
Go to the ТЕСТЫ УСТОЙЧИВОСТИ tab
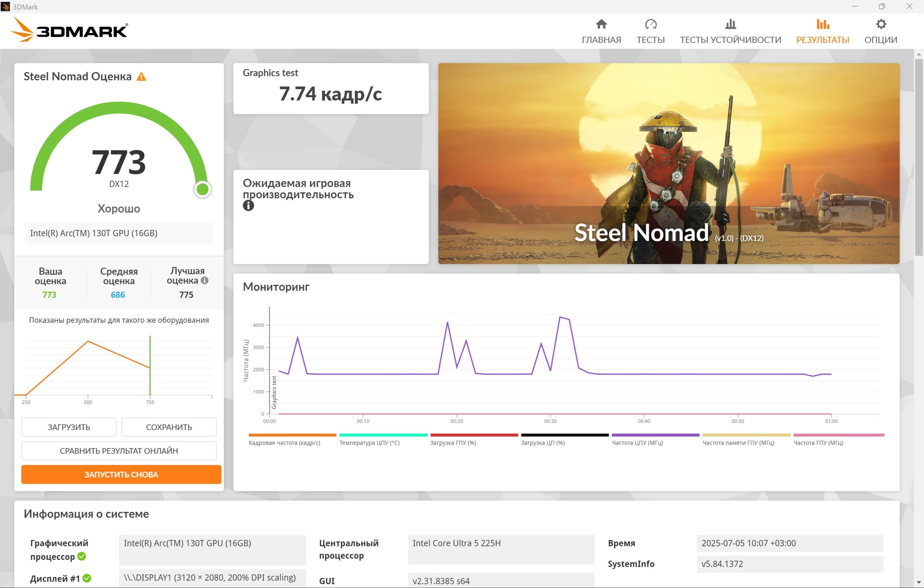click(x=730, y=31)
